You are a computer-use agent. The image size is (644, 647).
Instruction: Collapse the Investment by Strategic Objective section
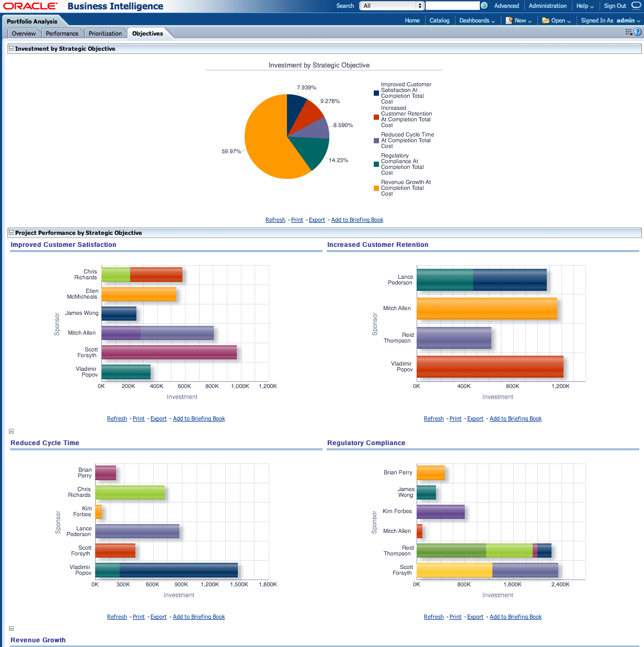pos(11,48)
